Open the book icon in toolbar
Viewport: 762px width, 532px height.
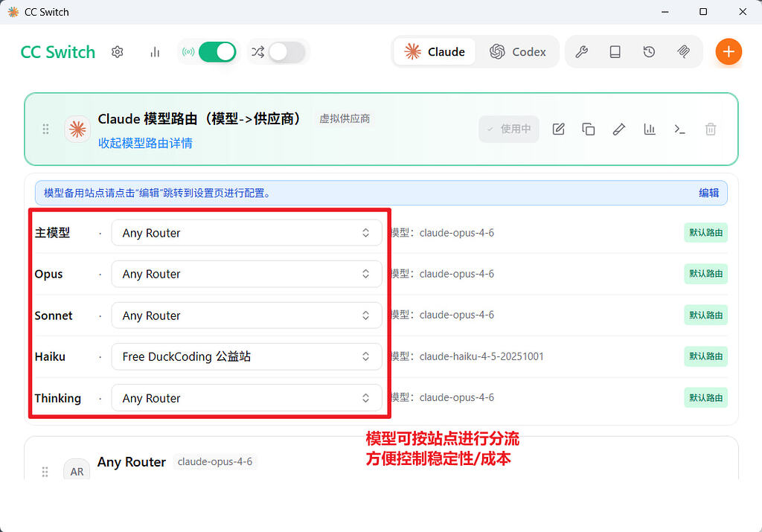click(x=615, y=51)
